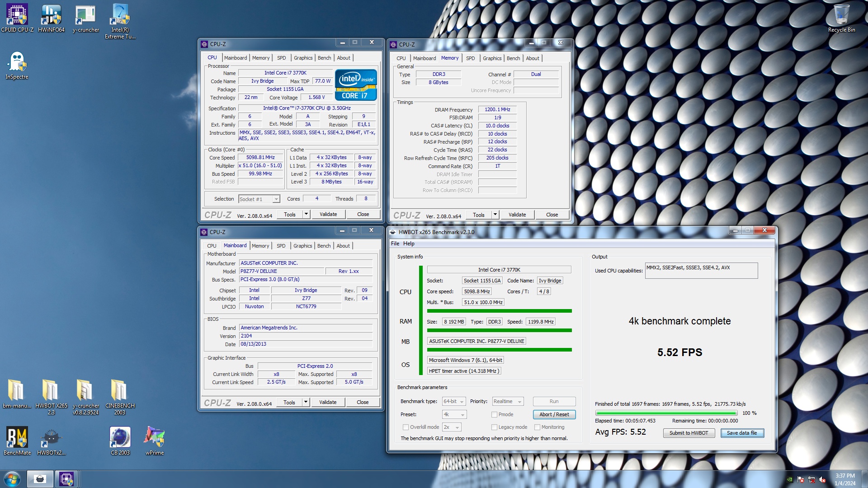Click the HPET timer active field
This screenshot has height=488, width=868.
[464, 371]
